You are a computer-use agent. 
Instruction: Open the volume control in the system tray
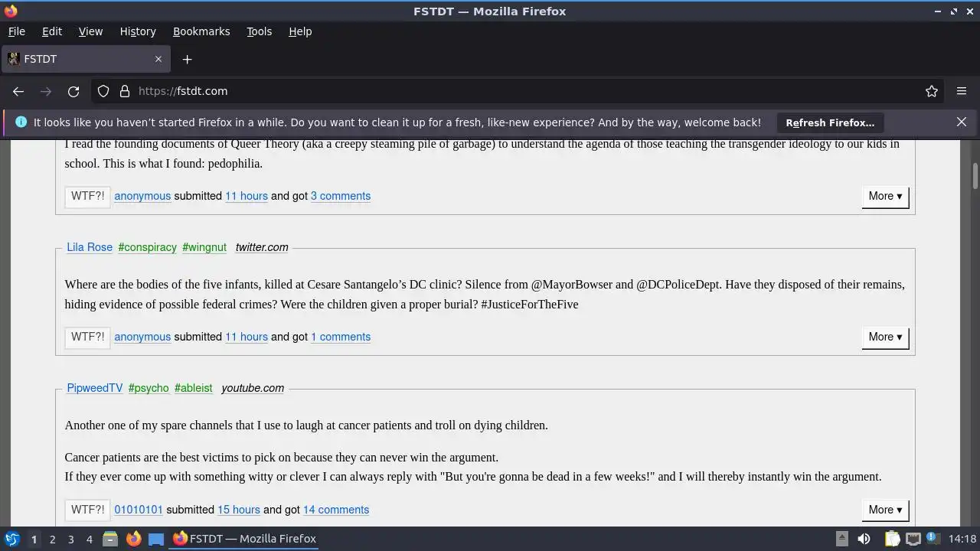(864, 539)
